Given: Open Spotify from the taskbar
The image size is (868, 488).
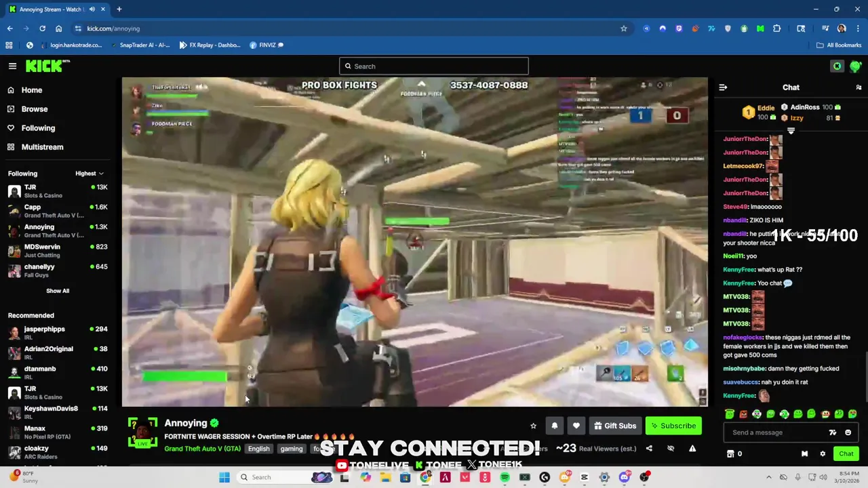Looking at the screenshot, I should (505, 477).
